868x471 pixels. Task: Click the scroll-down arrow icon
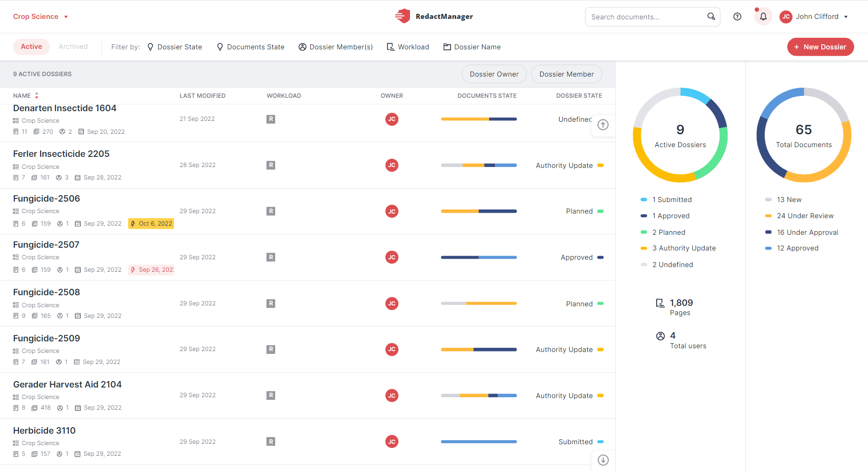(x=603, y=460)
